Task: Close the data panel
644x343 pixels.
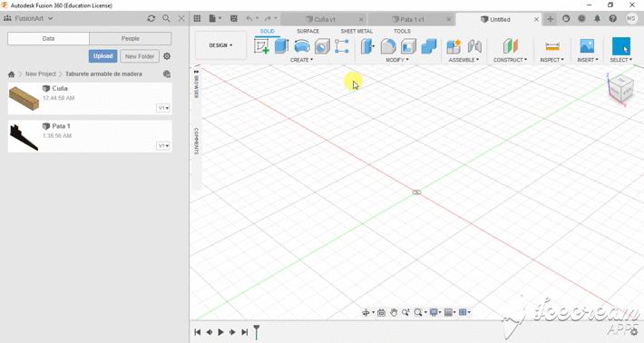Action: click(181, 18)
